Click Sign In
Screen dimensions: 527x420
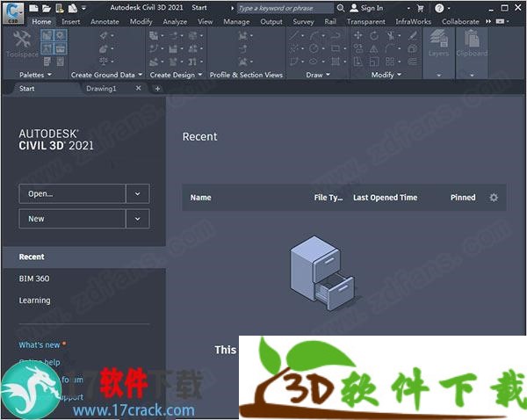coord(366,8)
